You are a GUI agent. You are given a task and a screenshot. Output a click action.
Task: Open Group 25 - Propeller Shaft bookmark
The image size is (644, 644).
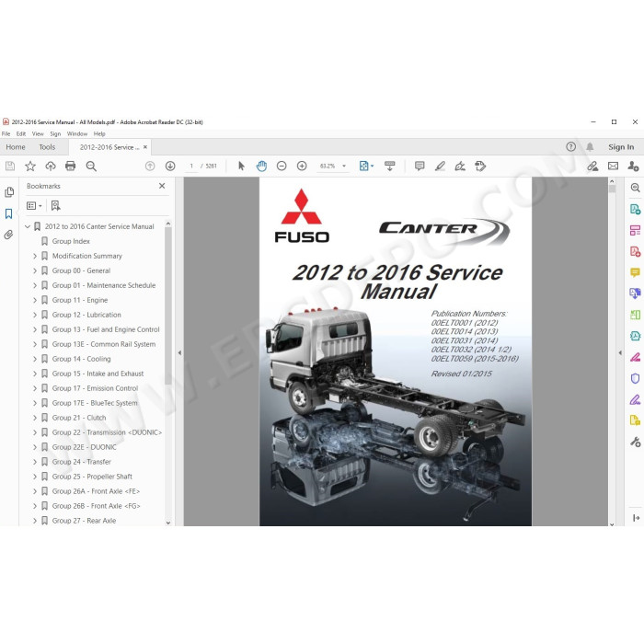(92, 477)
